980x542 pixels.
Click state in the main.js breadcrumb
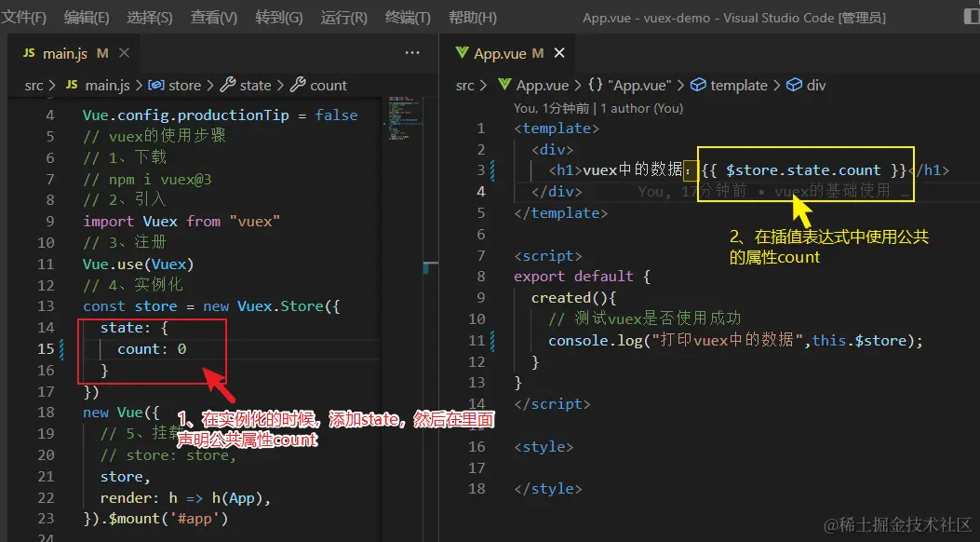(x=256, y=85)
